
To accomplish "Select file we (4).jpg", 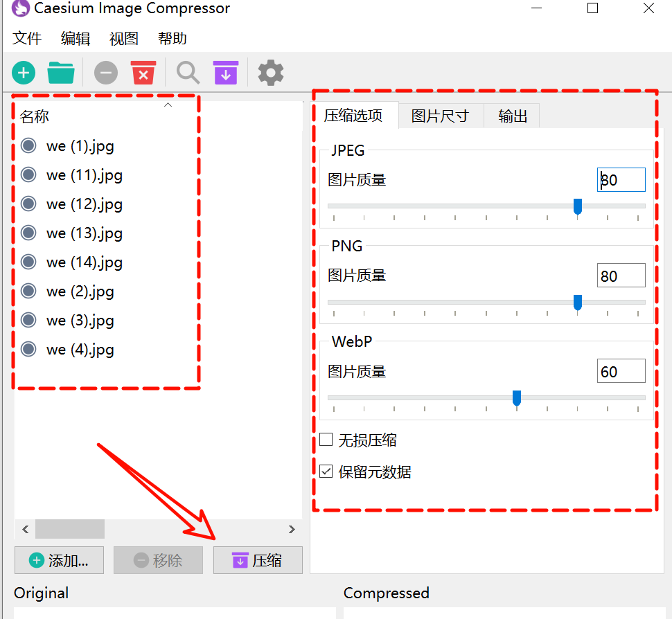I will pos(80,350).
